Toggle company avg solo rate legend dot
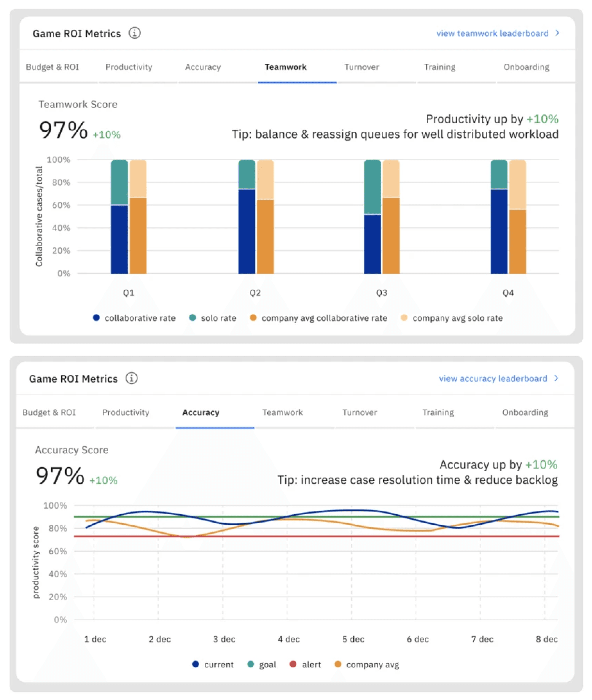The image size is (592, 700). pos(404,317)
